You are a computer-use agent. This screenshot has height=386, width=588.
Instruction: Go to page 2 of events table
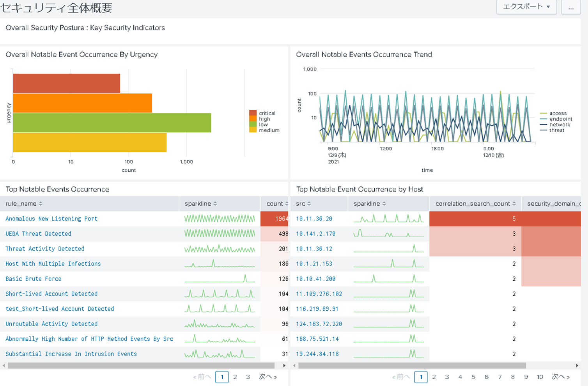235,377
